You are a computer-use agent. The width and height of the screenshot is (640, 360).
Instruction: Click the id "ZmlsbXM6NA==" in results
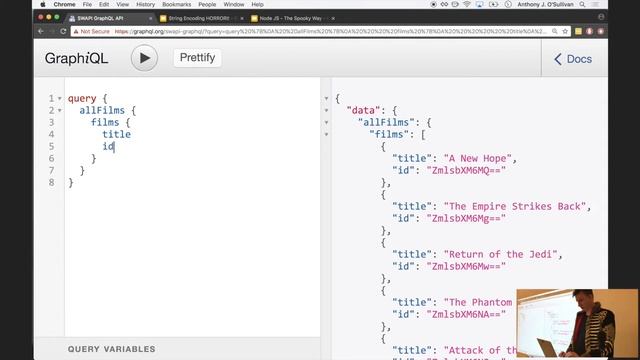(466, 314)
